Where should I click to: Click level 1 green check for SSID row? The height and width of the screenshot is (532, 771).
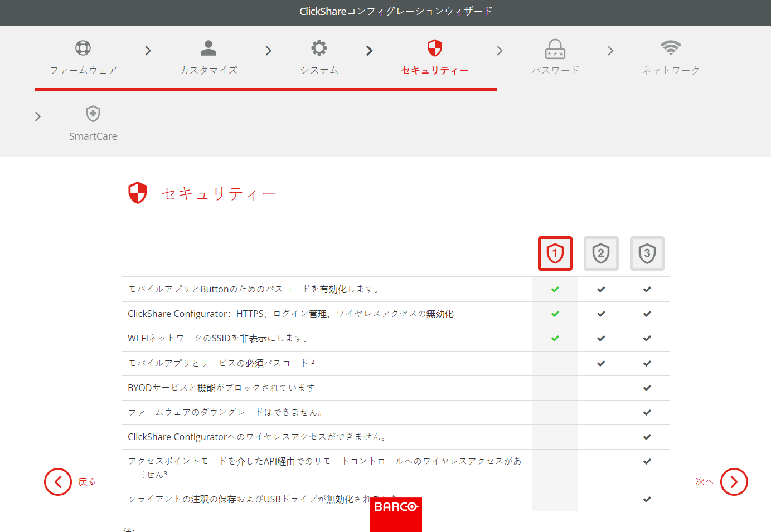pos(555,338)
